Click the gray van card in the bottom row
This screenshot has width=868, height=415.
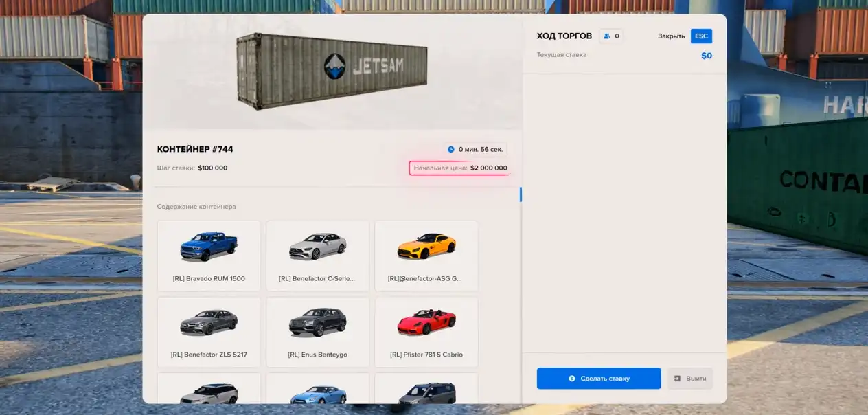click(x=426, y=388)
